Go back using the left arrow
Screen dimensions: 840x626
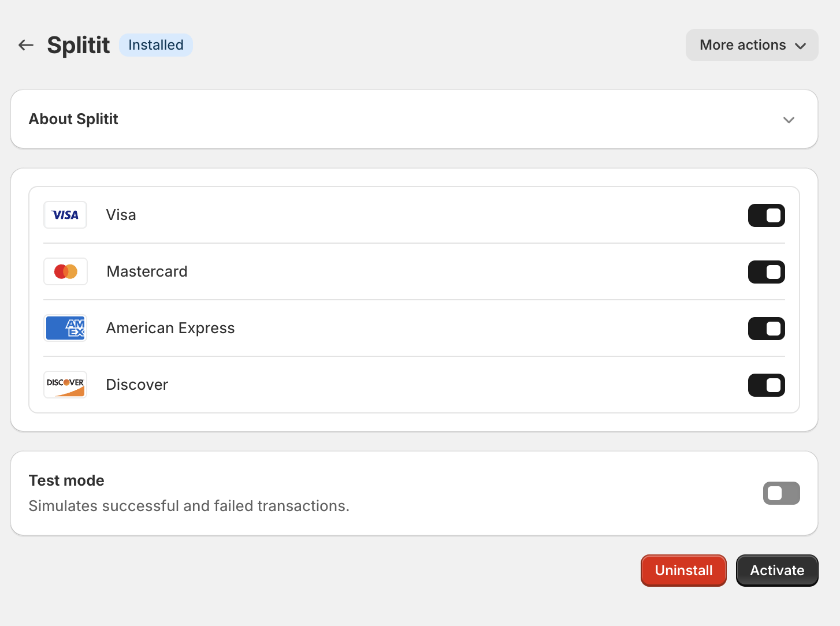(26, 45)
